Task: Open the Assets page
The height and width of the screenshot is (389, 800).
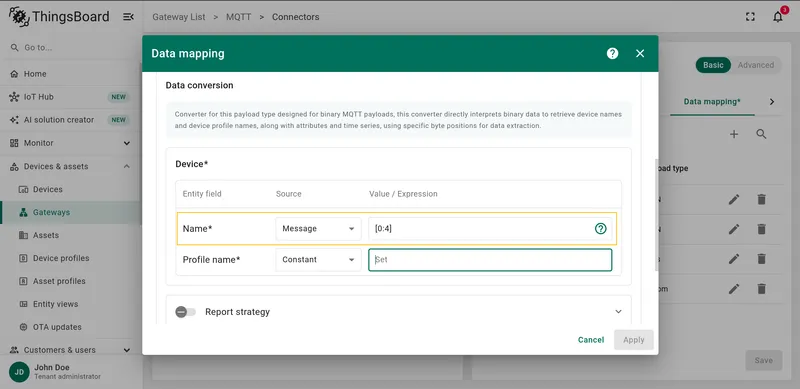Action: click(70, 235)
